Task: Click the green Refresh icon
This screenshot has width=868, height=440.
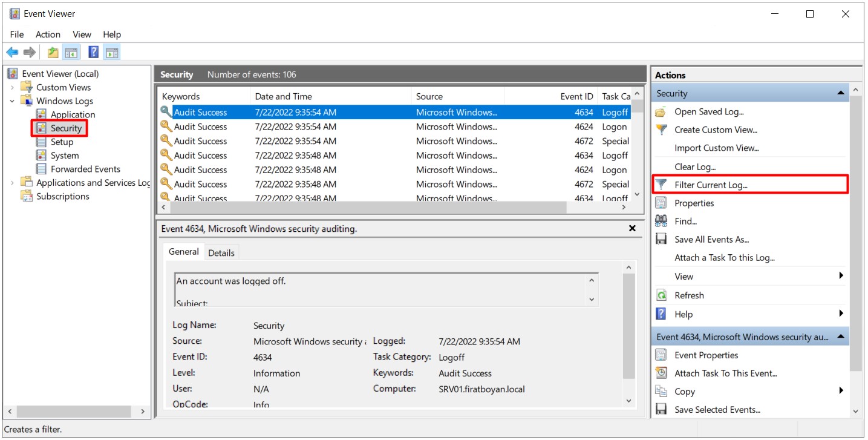Action: coord(661,295)
